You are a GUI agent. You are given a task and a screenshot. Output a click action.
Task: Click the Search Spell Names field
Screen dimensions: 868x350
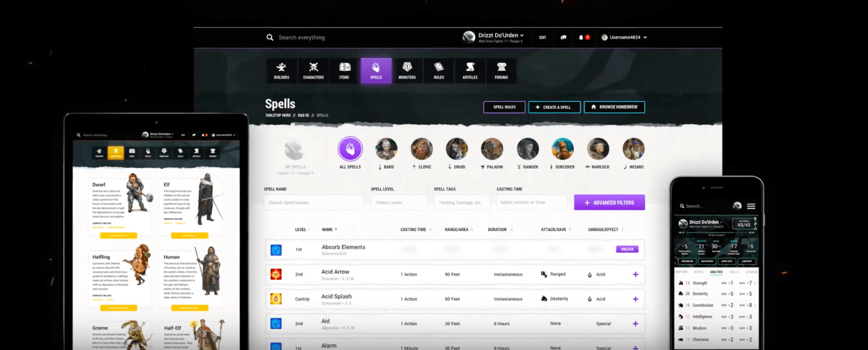313,202
